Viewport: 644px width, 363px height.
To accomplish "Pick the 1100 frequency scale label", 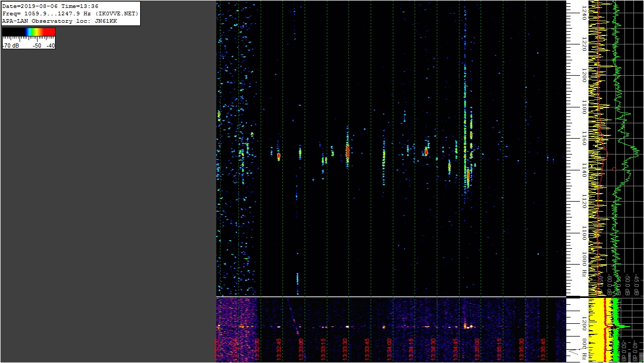I will click(x=584, y=232).
